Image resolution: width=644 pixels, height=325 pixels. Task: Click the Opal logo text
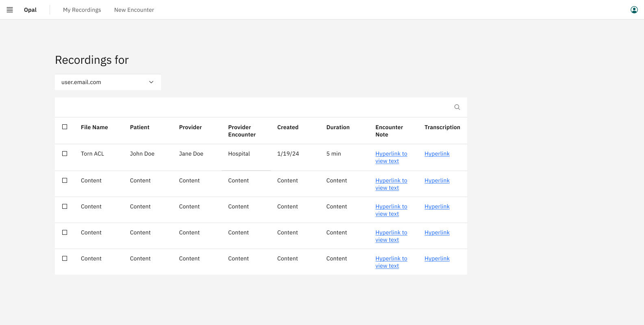[x=30, y=10]
